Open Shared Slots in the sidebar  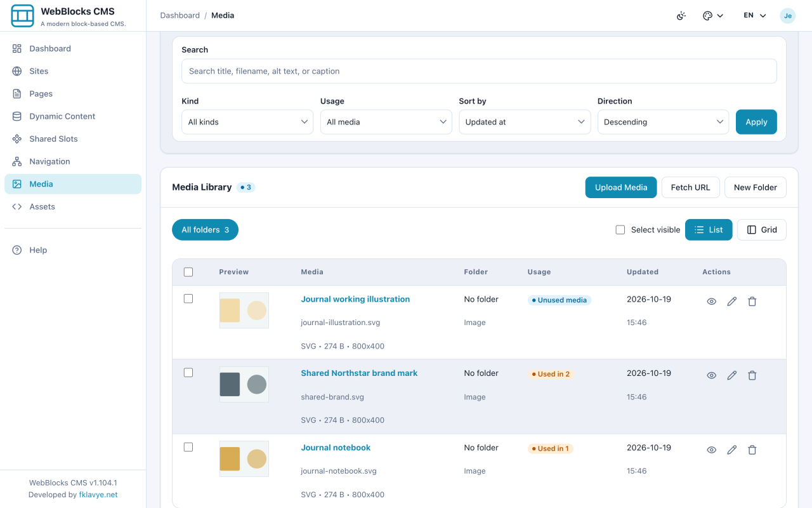[73, 138]
